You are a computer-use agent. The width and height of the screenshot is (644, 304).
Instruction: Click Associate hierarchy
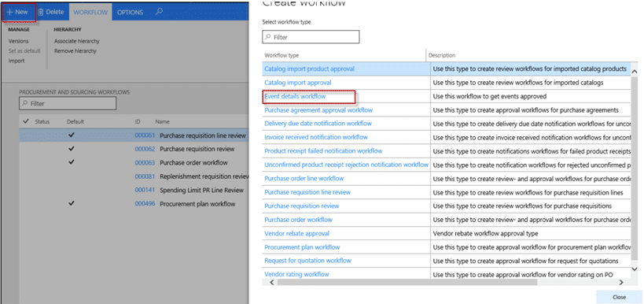[x=77, y=41]
